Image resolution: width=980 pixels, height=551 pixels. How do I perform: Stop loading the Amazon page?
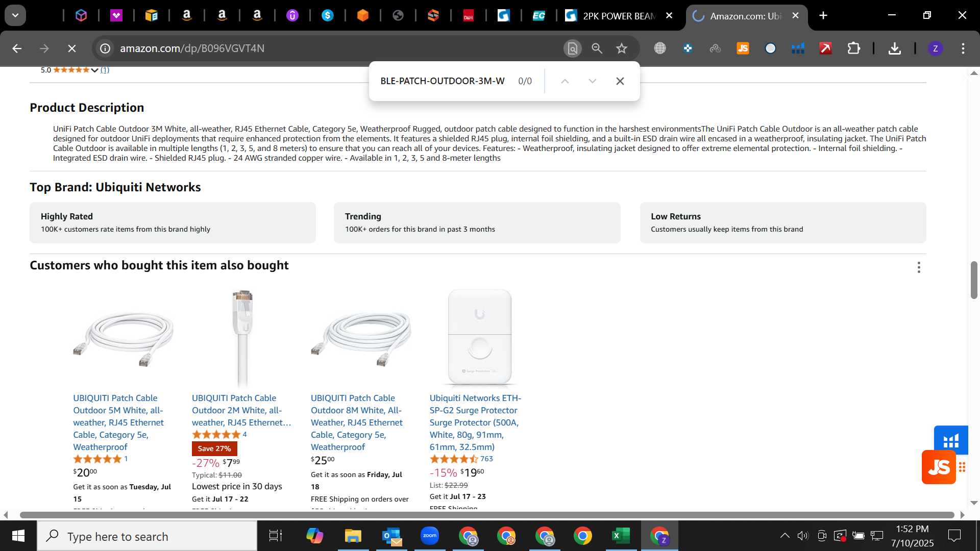71,48
